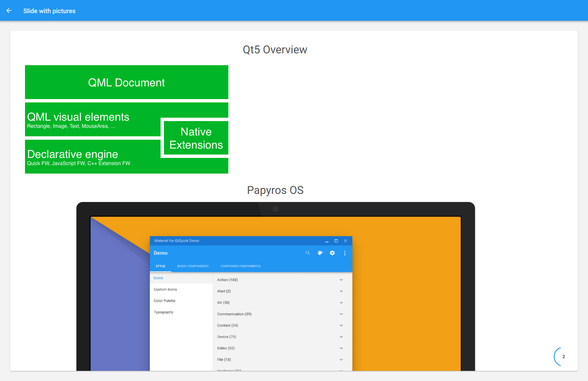Expand the Communication (39) category

coord(341,314)
